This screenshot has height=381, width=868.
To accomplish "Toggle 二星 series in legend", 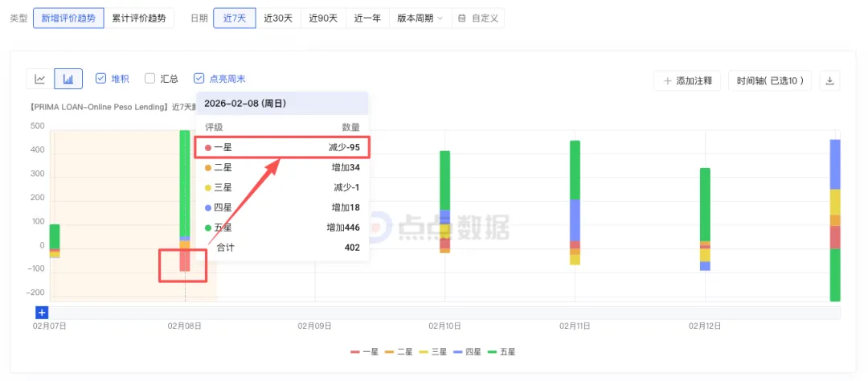I will tap(399, 351).
